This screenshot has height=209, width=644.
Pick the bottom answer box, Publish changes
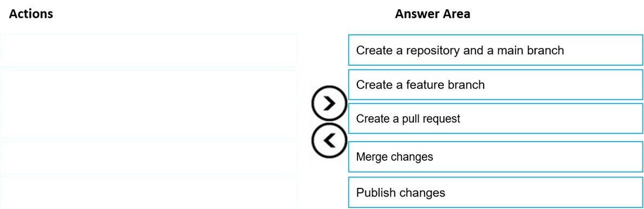click(495, 192)
